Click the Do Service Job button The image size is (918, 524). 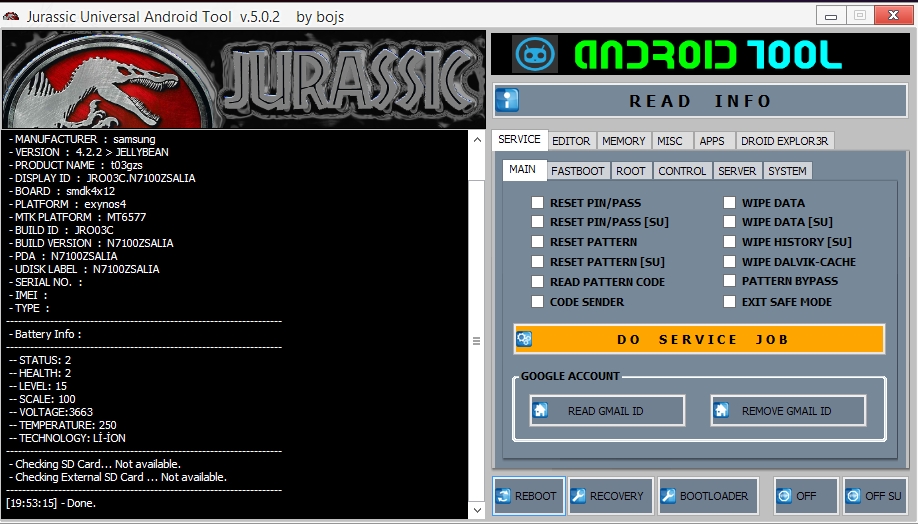(700, 339)
